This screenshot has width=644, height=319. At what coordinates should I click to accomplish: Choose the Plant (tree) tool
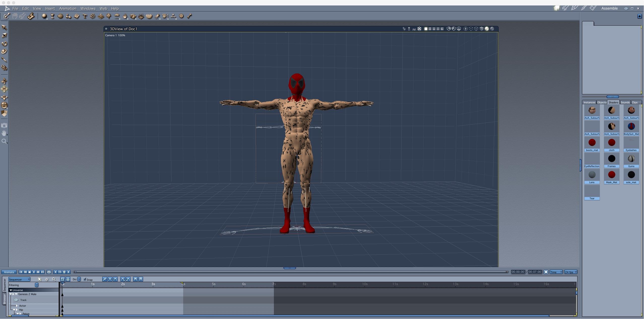point(109,16)
